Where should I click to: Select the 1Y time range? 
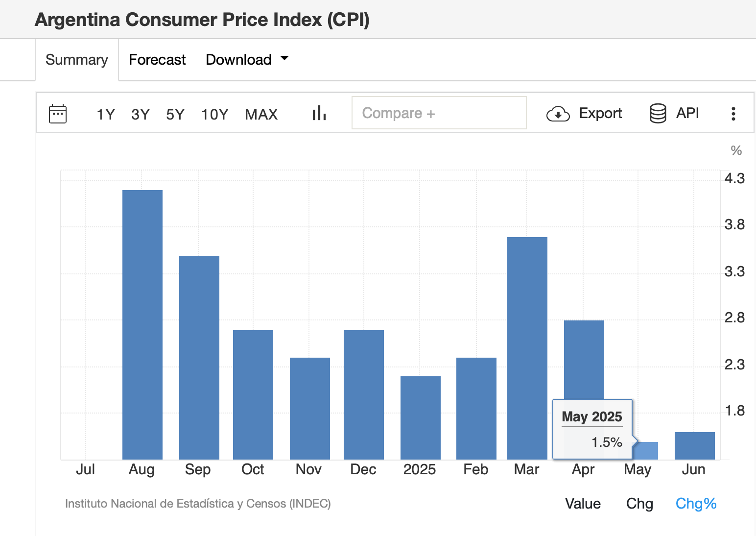105,114
